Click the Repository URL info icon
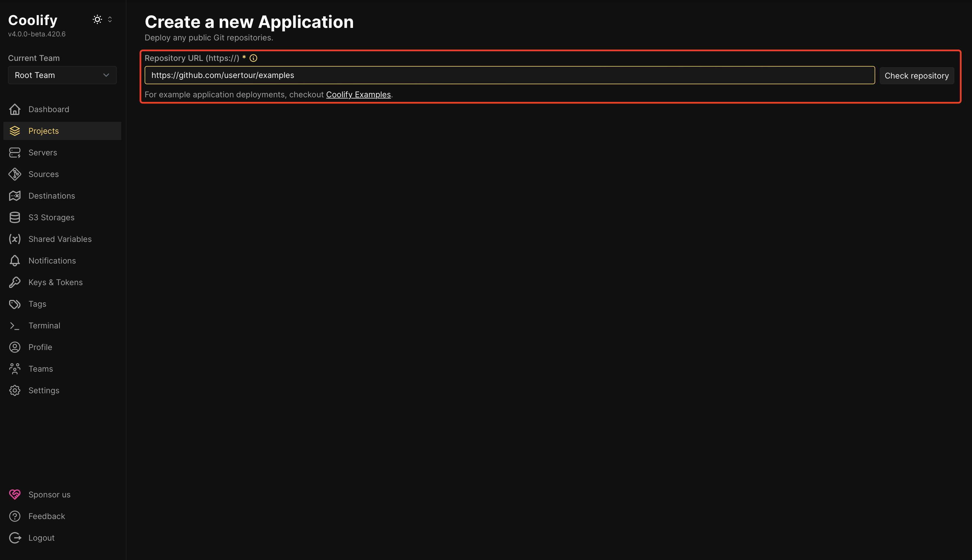Viewport: 972px width, 560px height. click(x=253, y=58)
